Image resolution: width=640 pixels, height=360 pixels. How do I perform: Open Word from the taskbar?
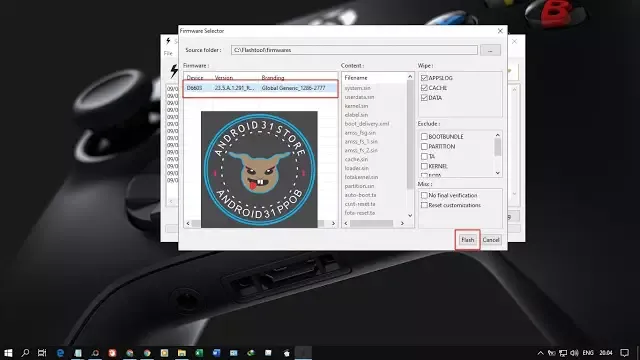[216, 353]
